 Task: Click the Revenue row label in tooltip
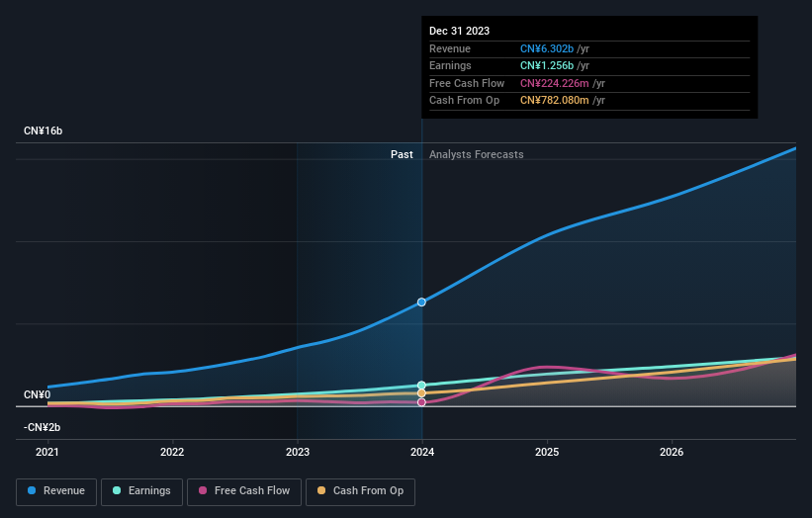pyautogui.click(x=450, y=48)
